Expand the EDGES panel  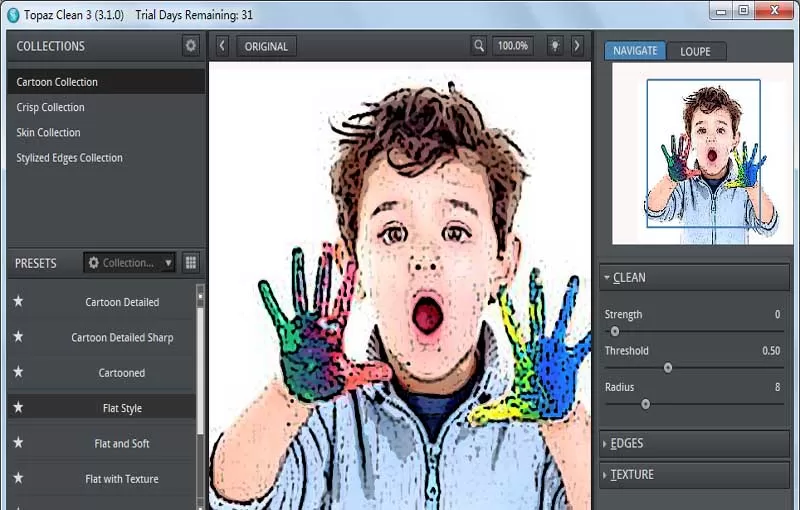tap(694, 443)
